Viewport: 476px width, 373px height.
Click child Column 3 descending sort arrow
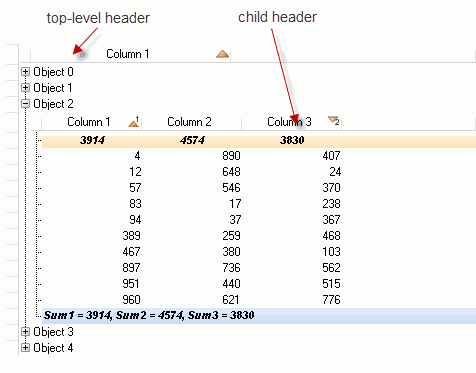coord(333,119)
